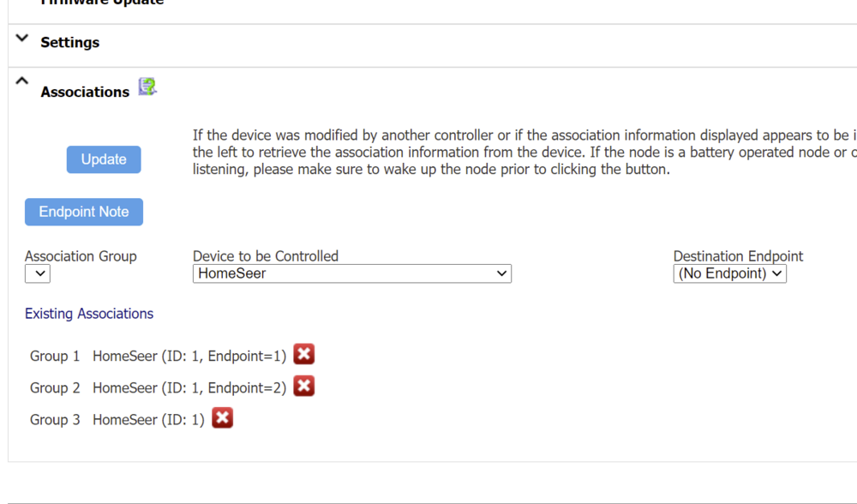The height and width of the screenshot is (504, 857).
Task: Open the Device to be Controlled dropdown
Action: pos(351,273)
